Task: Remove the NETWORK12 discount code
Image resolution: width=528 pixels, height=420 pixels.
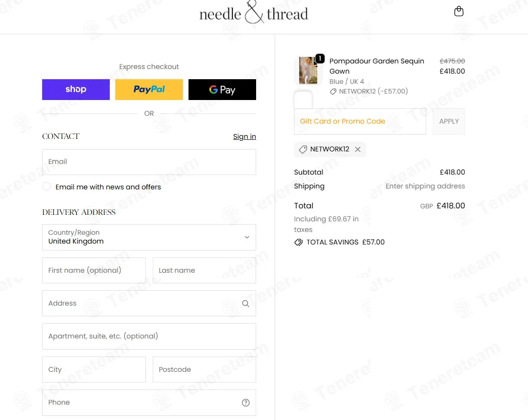Action: pos(358,150)
